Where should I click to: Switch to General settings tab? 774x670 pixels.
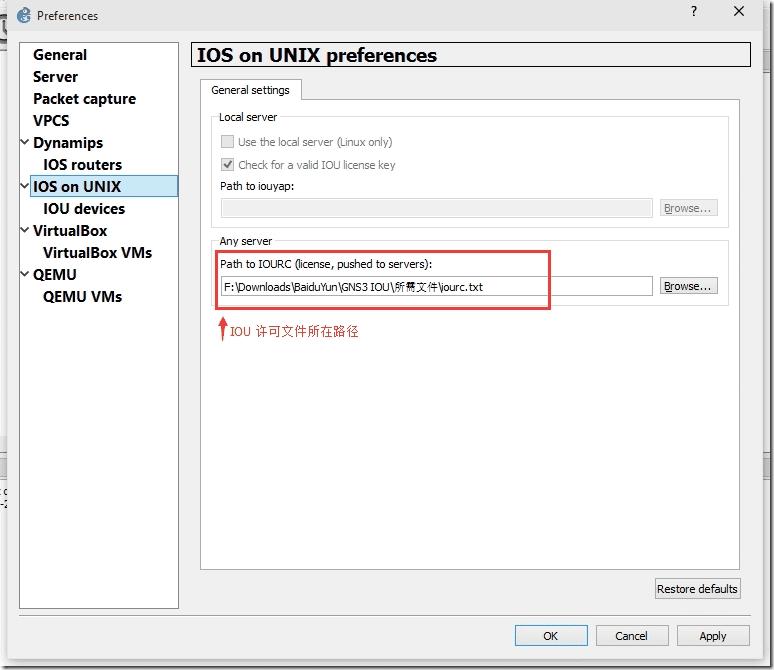click(251, 90)
